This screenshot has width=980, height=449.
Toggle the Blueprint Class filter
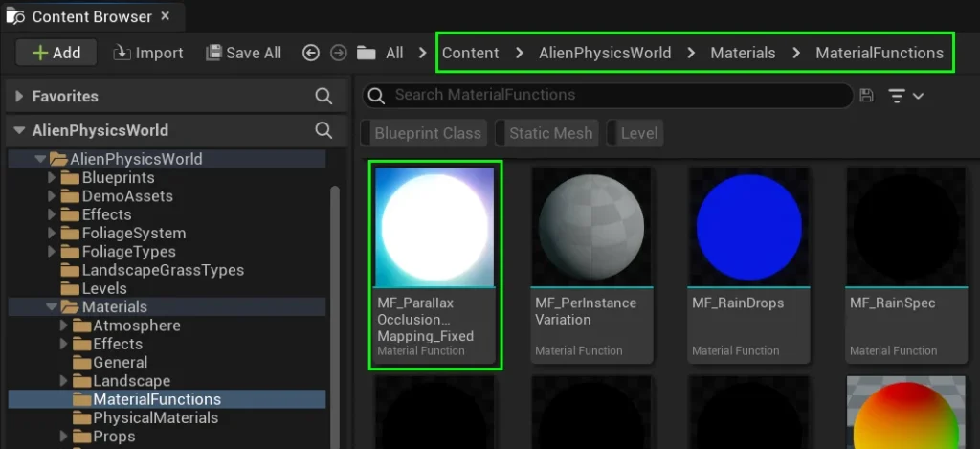point(427,133)
